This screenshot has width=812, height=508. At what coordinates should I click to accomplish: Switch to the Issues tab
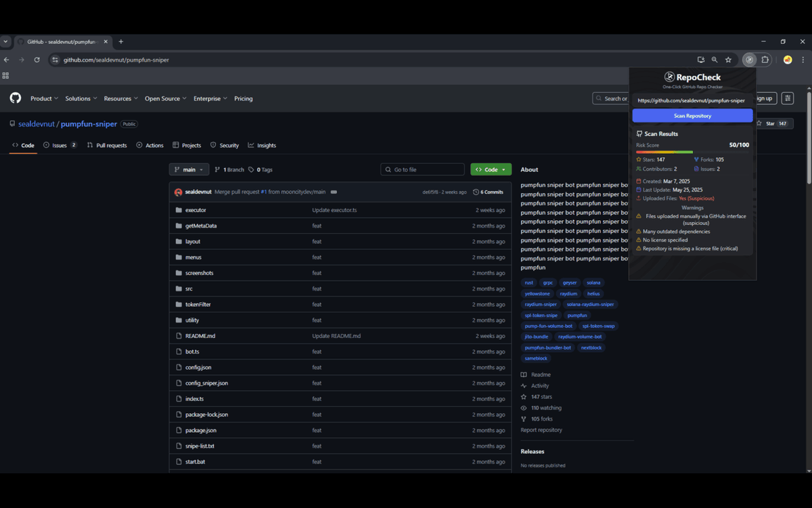60,145
